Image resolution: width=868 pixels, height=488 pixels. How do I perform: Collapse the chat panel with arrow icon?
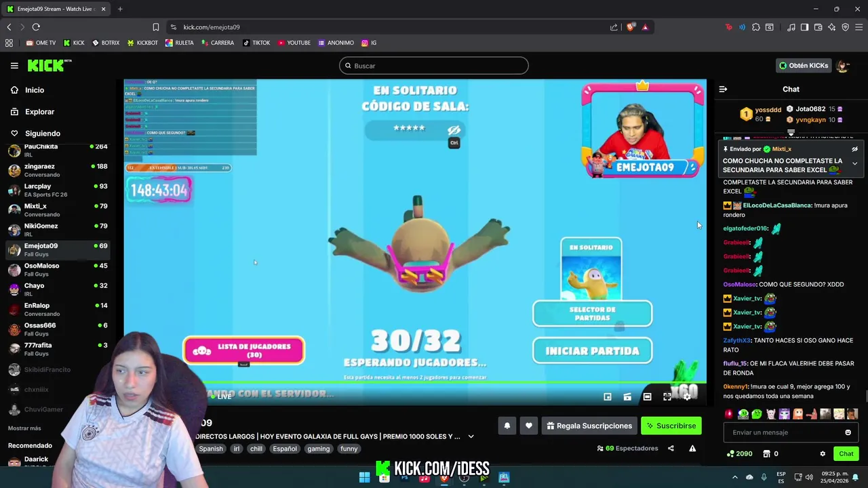coord(723,89)
